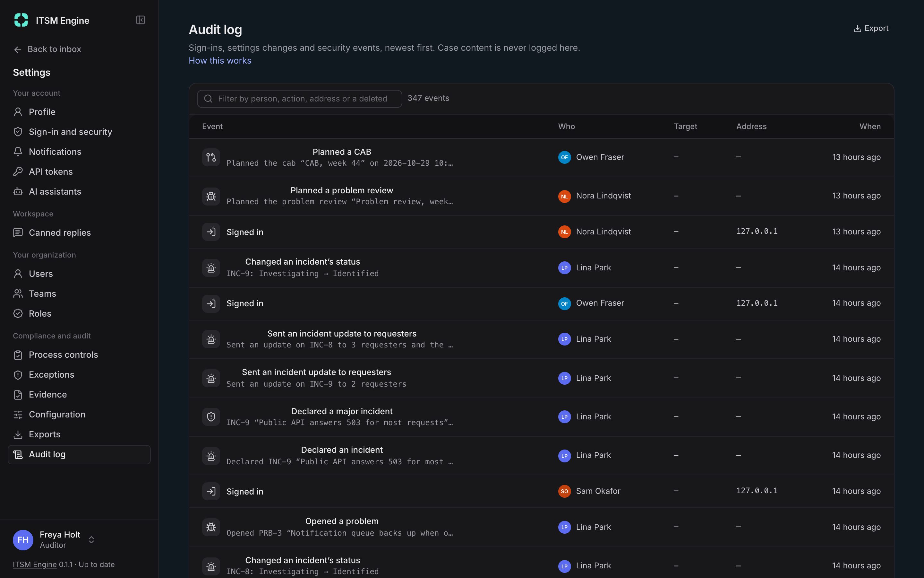The image size is (924, 578).
Task: Click the When column header
Action: pyautogui.click(x=870, y=127)
